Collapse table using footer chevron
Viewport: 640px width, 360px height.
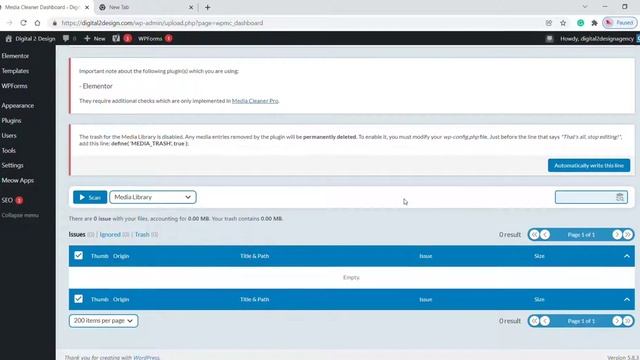(627, 299)
